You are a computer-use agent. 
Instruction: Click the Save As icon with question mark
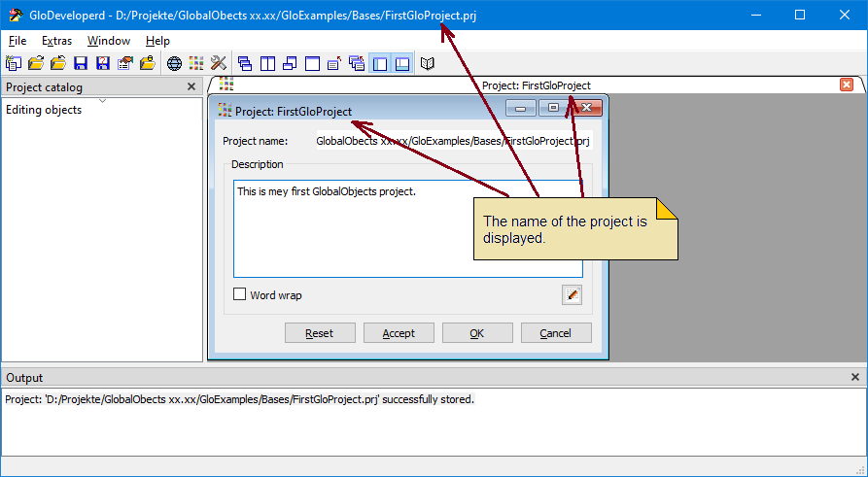click(x=103, y=63)
